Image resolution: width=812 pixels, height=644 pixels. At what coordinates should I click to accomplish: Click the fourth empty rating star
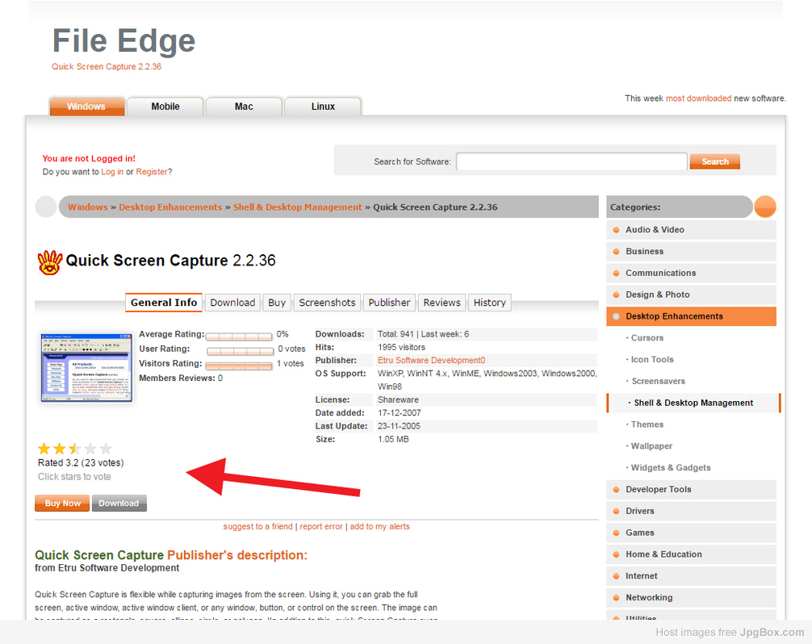pos(90,449)
